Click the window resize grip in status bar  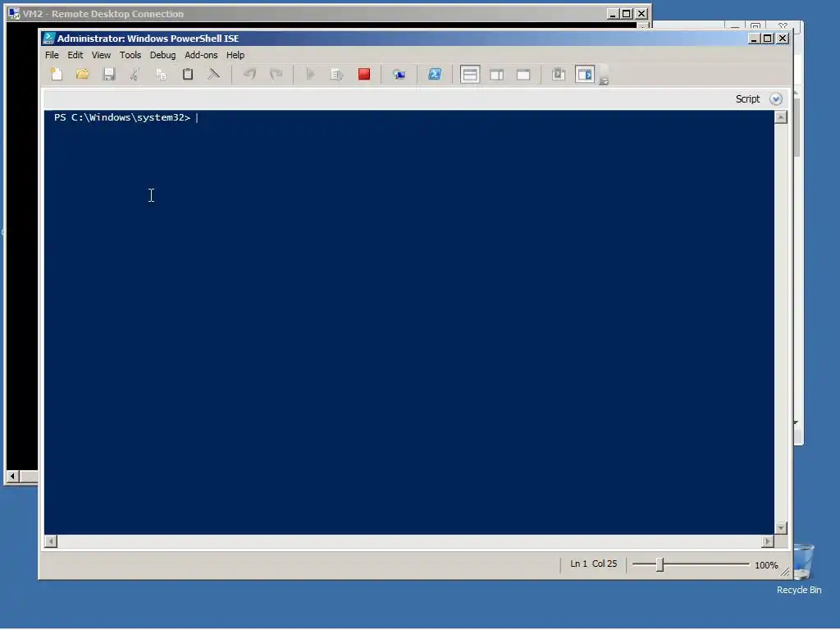point(785,572)
